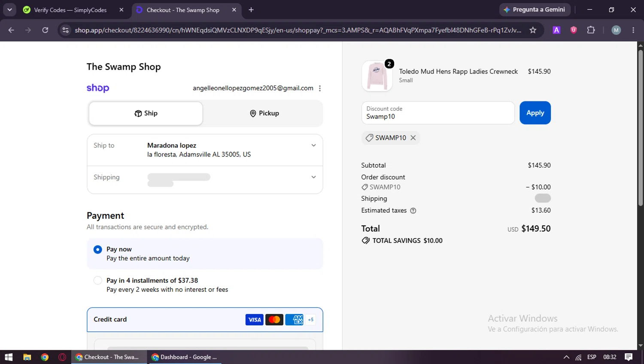Click The Swamp Shop store title
This screenshot has height=364, width=644.
(x=124, y=67)
